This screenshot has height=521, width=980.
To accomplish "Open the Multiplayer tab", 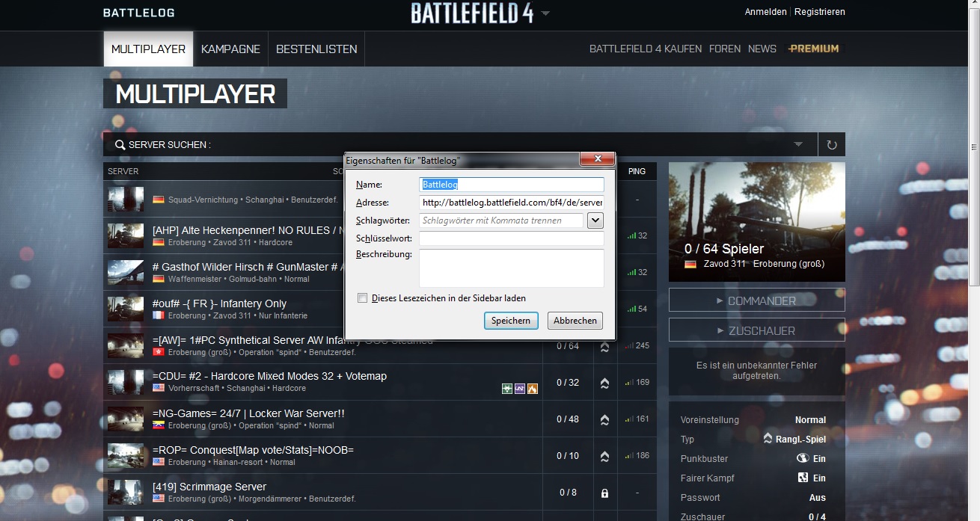I will 148,49.
